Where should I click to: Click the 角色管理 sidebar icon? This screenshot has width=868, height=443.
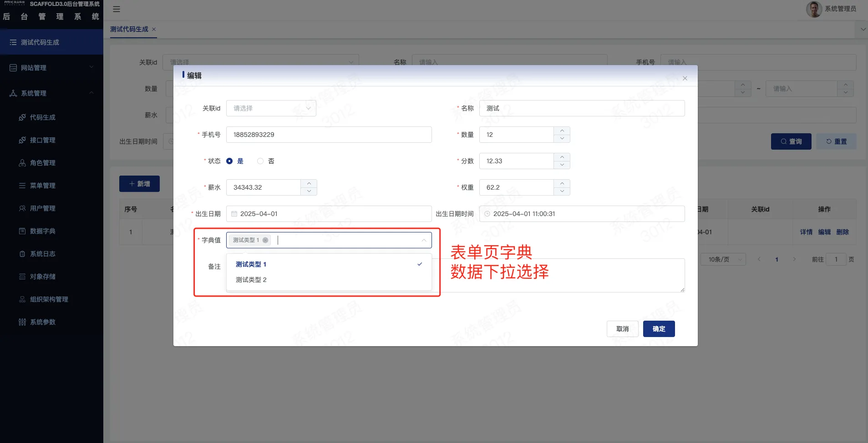(22, 163)
